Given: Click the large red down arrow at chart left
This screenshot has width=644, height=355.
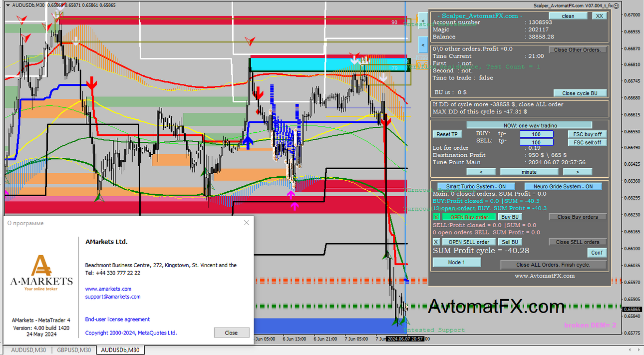Looking at the screenshot, I should [x=91, y=83].
